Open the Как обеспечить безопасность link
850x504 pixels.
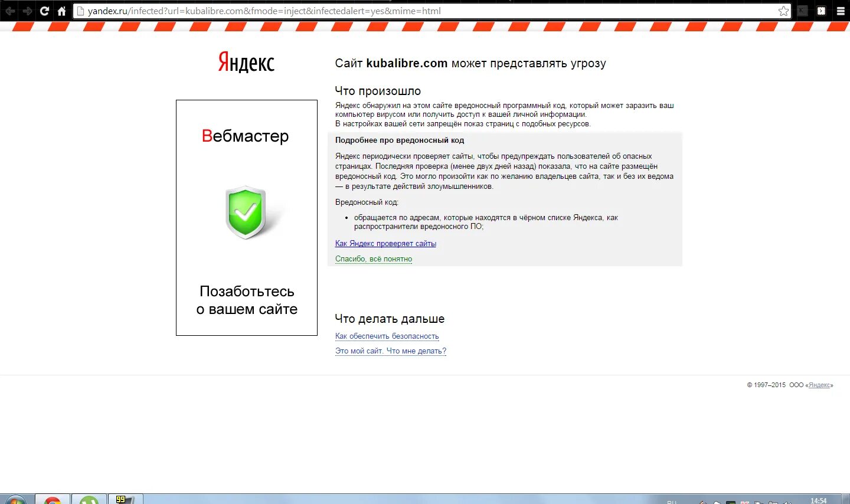387,336
